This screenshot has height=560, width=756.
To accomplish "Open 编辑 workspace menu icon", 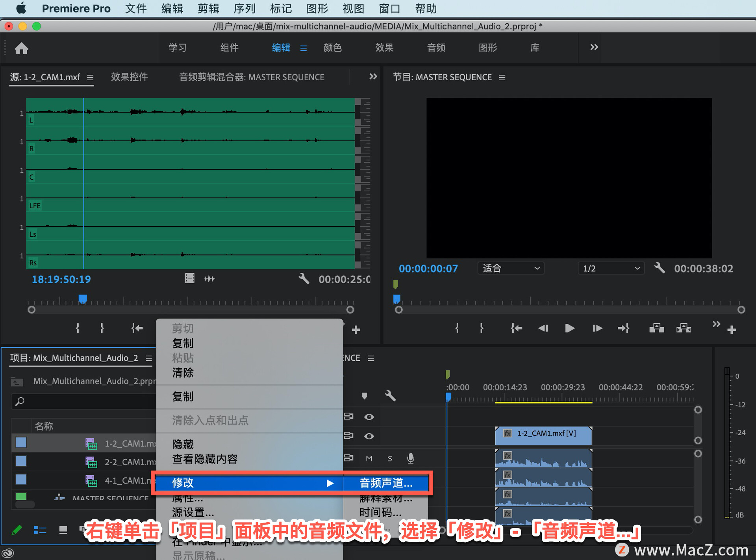I will 304,48.
